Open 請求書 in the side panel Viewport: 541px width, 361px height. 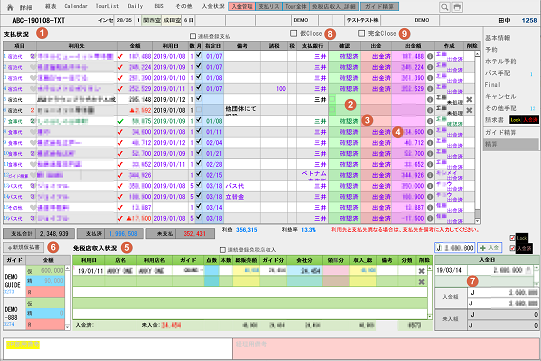pos(494,120)
